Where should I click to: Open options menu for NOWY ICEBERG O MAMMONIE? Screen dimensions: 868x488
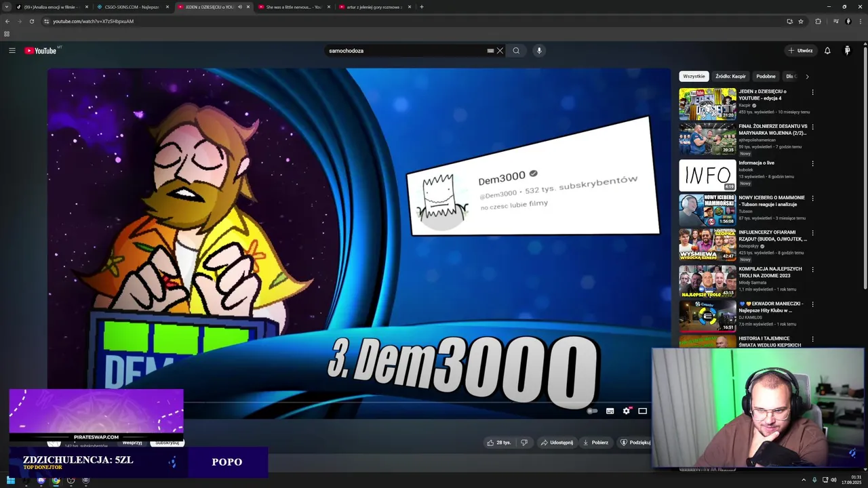812,199
